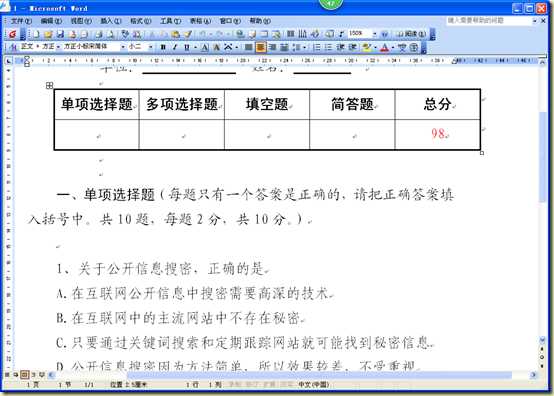
Task: Toggle the character shading icon
Action: tap(217, 47)
